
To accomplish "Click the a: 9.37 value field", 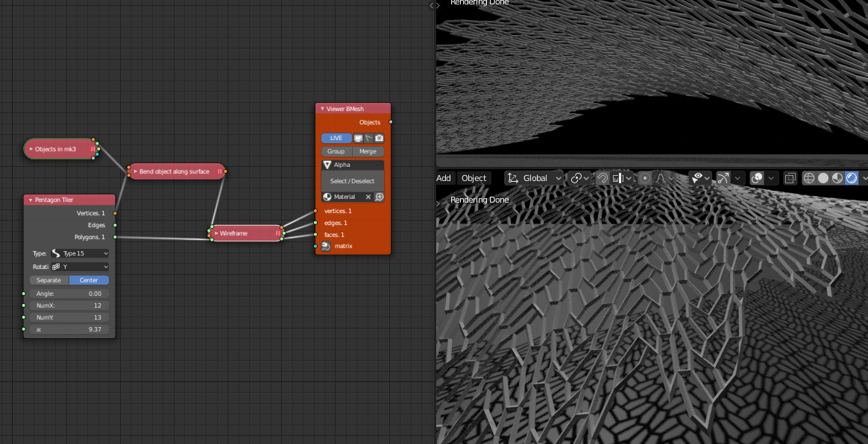I will (69, 329).
